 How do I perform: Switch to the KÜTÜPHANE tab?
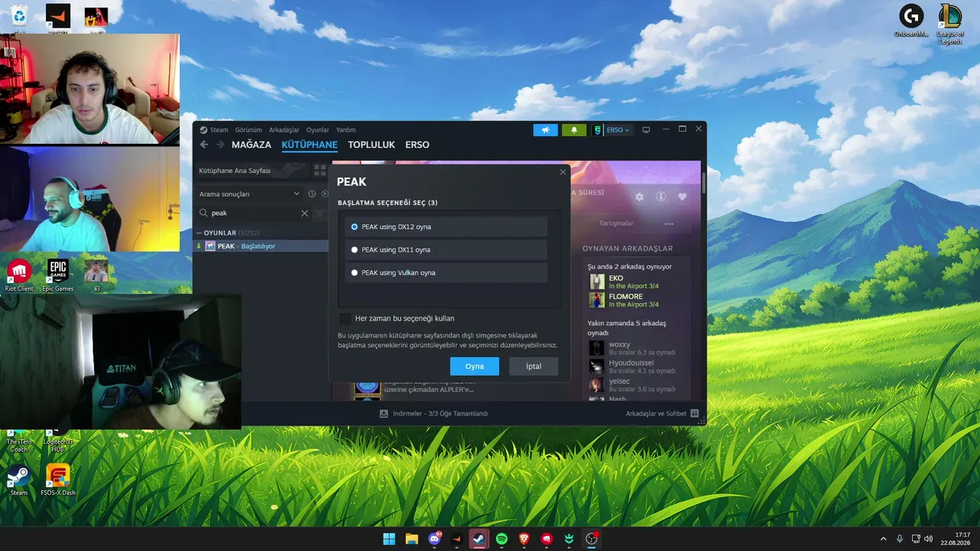click(x=309, y=145)
